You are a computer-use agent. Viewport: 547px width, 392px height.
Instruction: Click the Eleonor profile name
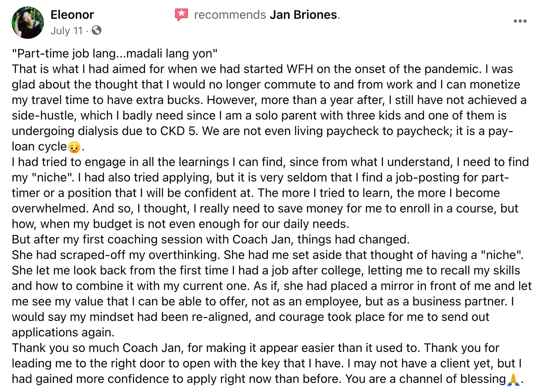[72, 15]
